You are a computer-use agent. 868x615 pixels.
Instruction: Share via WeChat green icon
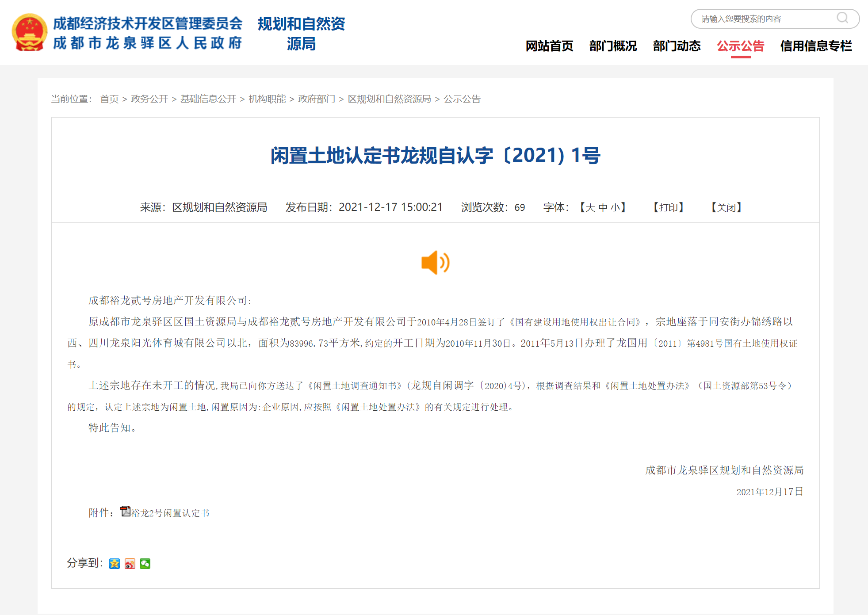[145, 564]
